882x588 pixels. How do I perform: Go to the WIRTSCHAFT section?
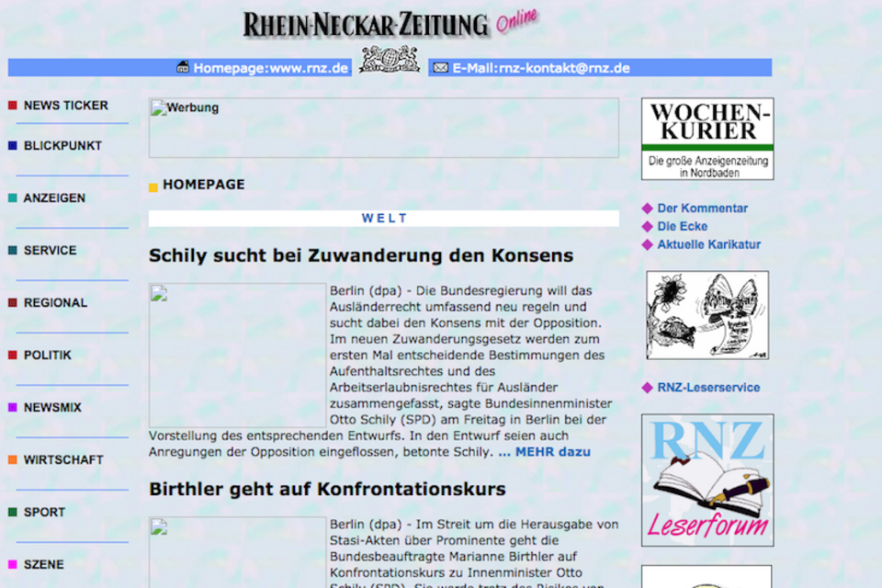pos(63,459)
